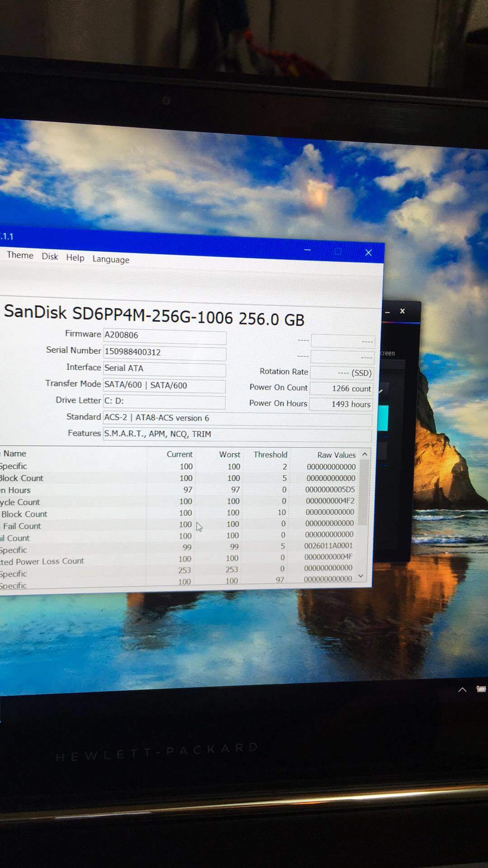Click the scroll down arrow of attribute list
This screenshot has height=868, width=488.
click(361, 576)
